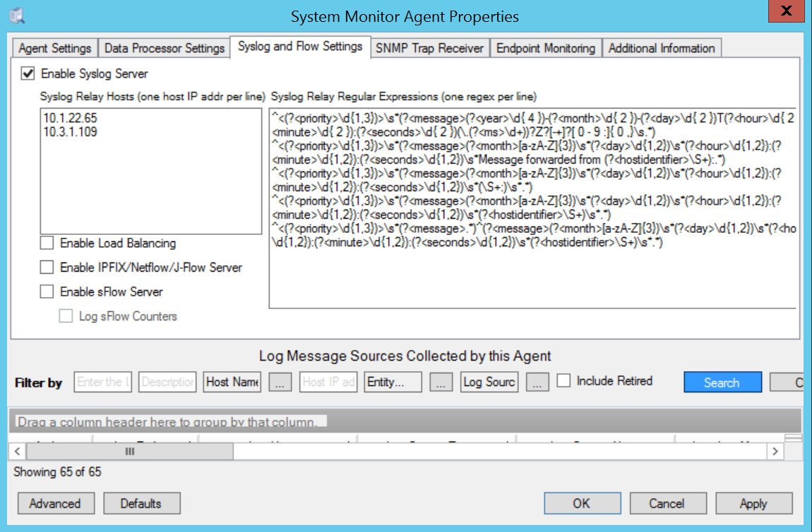Toggle the Include Retired checkbox
Screen dimensions: 812x532
(x=563, y=381)
